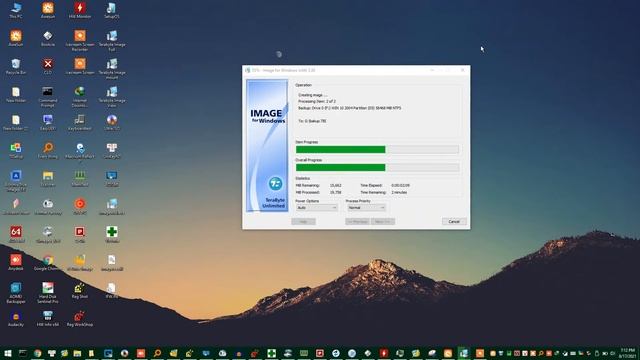This screenshot has width=640, height=360.
Task: Click the Item Progress bar
Action: point(377,149)
